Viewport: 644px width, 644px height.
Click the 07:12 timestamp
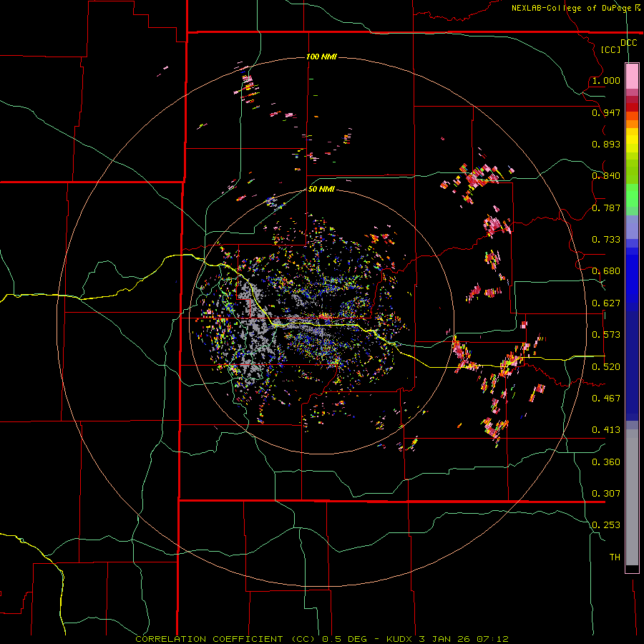[492, 639]
